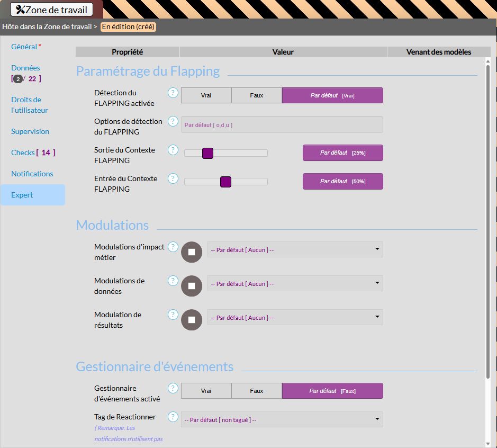Open Modulations d'impact métier dropdown
497x448 pixels.
[x=295, y=249]
